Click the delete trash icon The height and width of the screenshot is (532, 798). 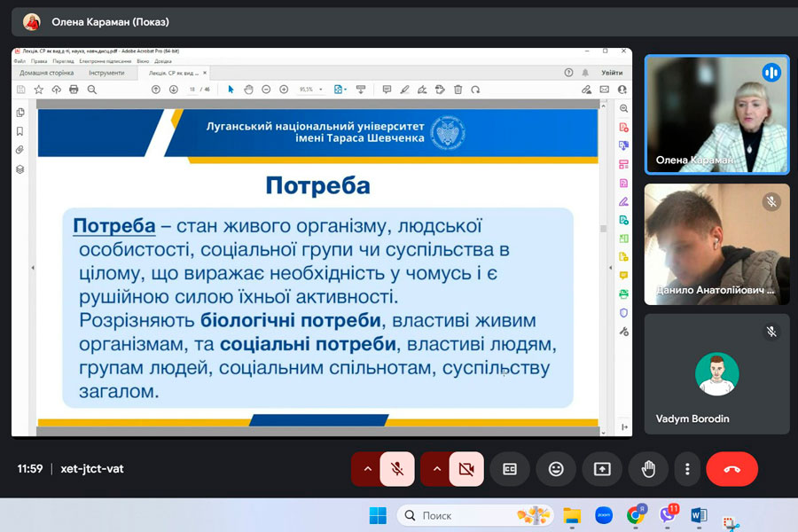(458, 90)
